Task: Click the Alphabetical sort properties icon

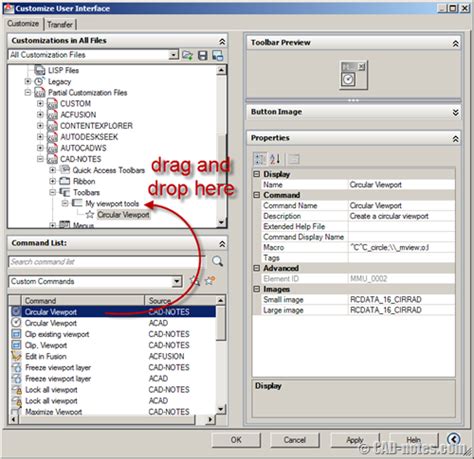Action: (x=275, y=159)
